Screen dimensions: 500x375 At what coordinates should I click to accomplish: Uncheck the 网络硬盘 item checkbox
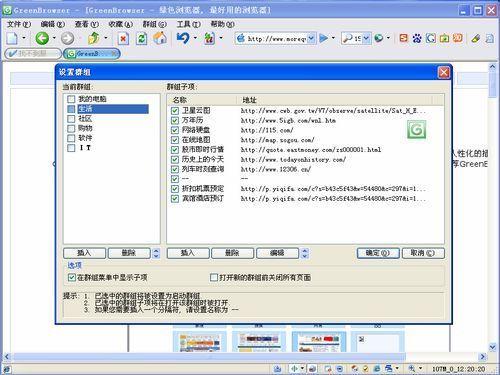(175, 130)
